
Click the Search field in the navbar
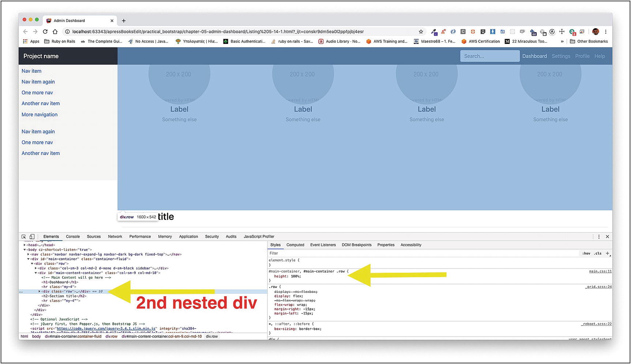point(489,56)
